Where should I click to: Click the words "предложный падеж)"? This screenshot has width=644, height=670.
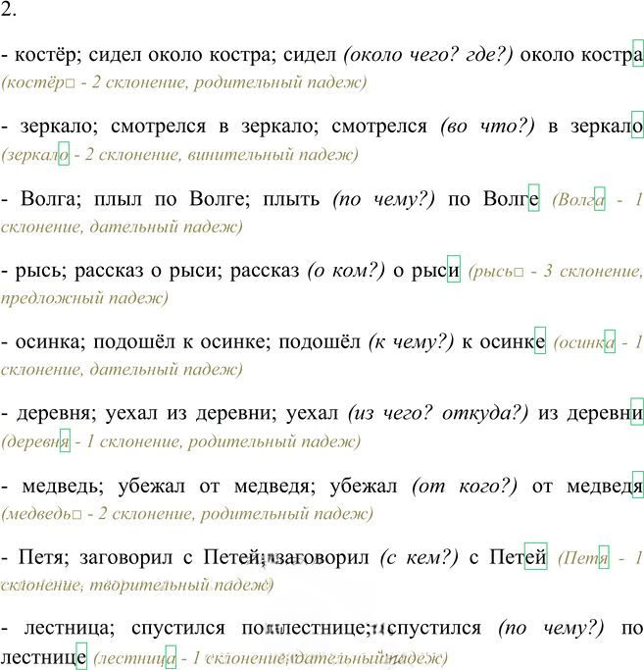pos(84,298)
